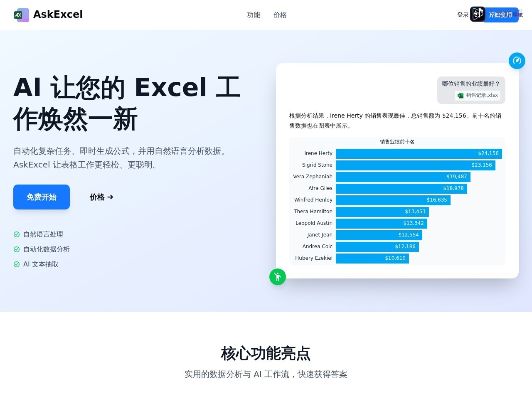
Task: Click the question 哪位销售的业绩最好？
Action: [x=471, y=84]
